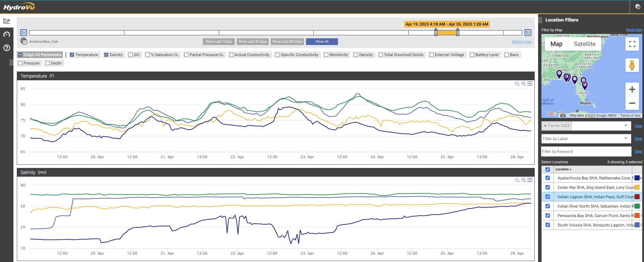This screenshot has width=644, height=262.
Task: Click the Refresh Data link
Action: click(522, 42)
